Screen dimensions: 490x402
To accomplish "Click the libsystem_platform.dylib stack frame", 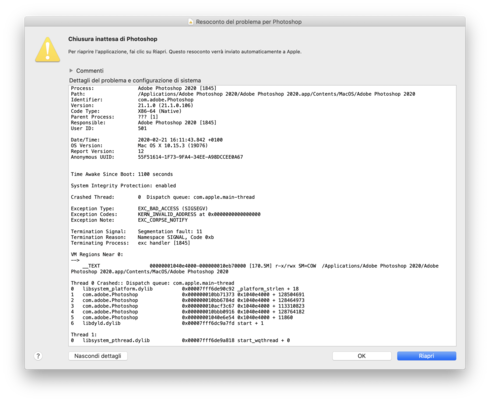I will pyautogui.click(x=185, y=289).
